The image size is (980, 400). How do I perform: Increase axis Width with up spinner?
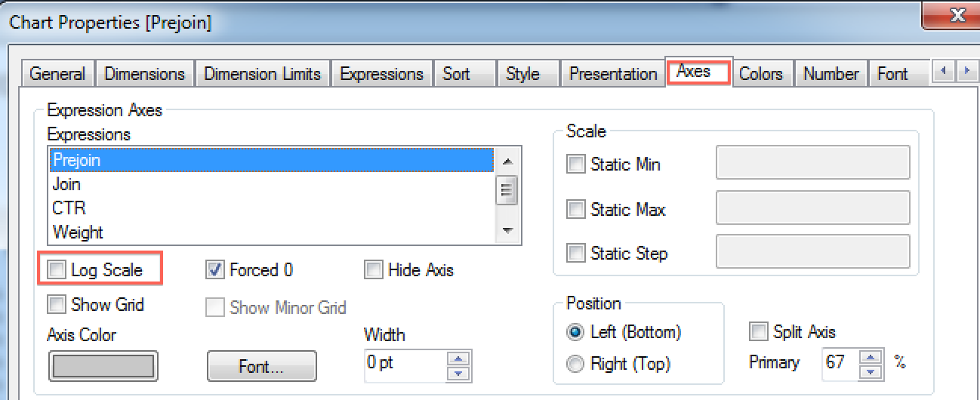(459, 358)
